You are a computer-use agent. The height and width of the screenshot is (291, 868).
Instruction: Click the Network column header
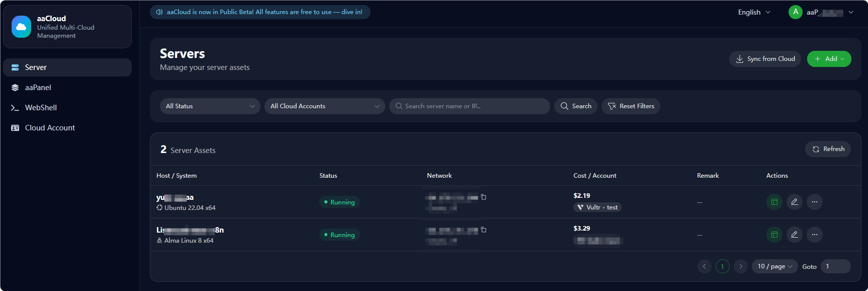(x=440, y=176)
